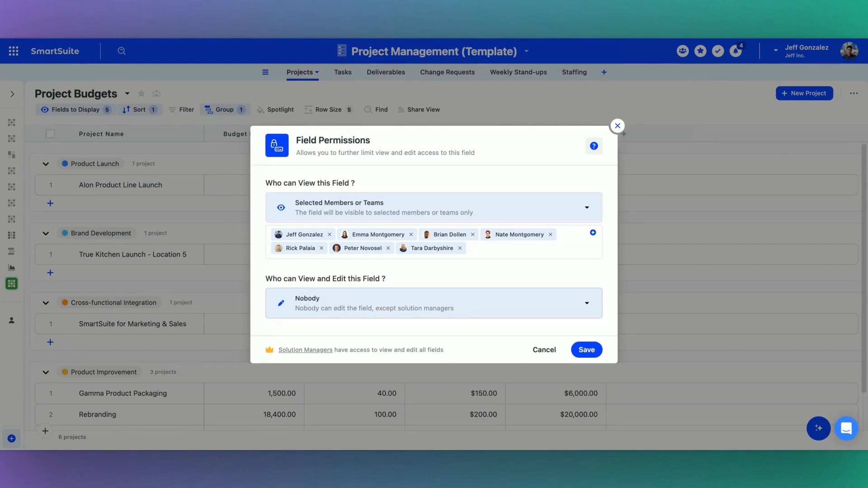The width and height of the screenshot is (868, 488).
Task: Select the green grid view in sidebar
Action: [x=12, y=284]
